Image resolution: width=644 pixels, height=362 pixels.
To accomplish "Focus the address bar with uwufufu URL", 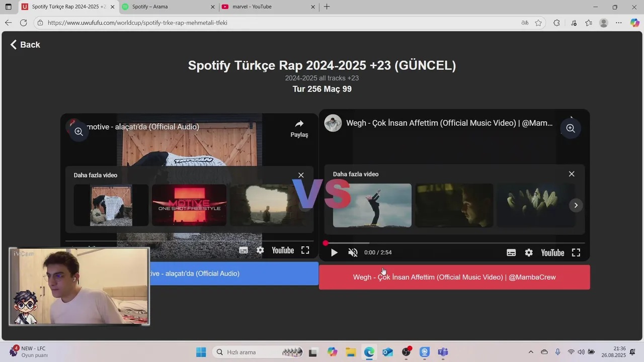I will (x=277, y=23).
